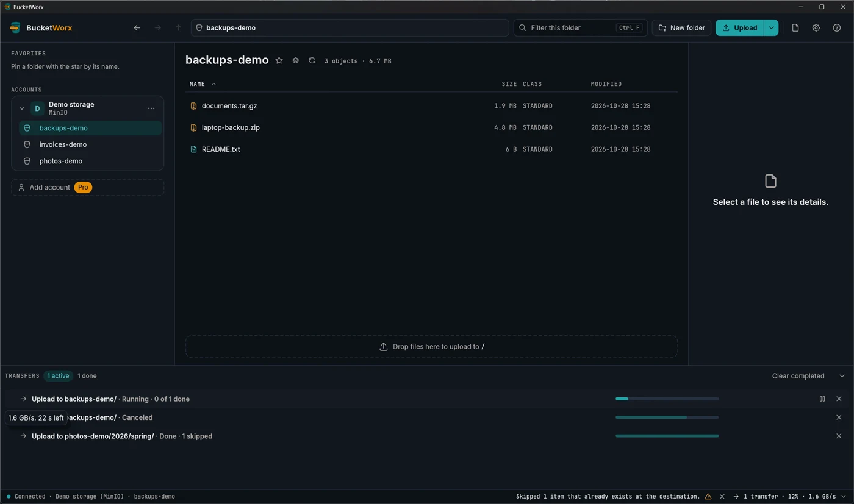Screen dimensions: 854x504
Task: Open Settings gear icon
Action: (816, 28)
